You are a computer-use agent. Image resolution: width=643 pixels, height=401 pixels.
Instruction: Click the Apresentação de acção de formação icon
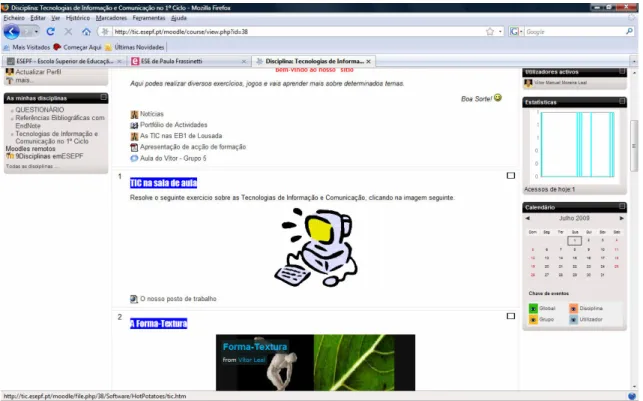134,147
